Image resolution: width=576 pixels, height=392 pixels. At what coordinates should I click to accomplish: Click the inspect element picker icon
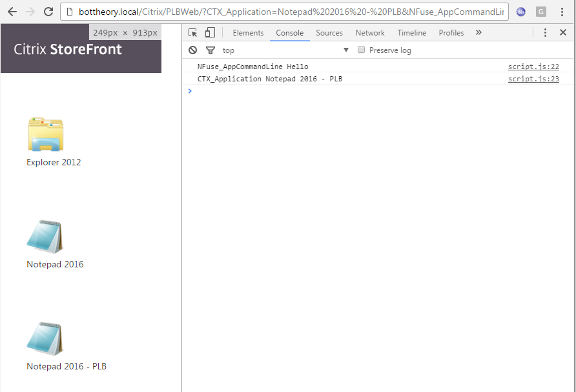point(193,33)
